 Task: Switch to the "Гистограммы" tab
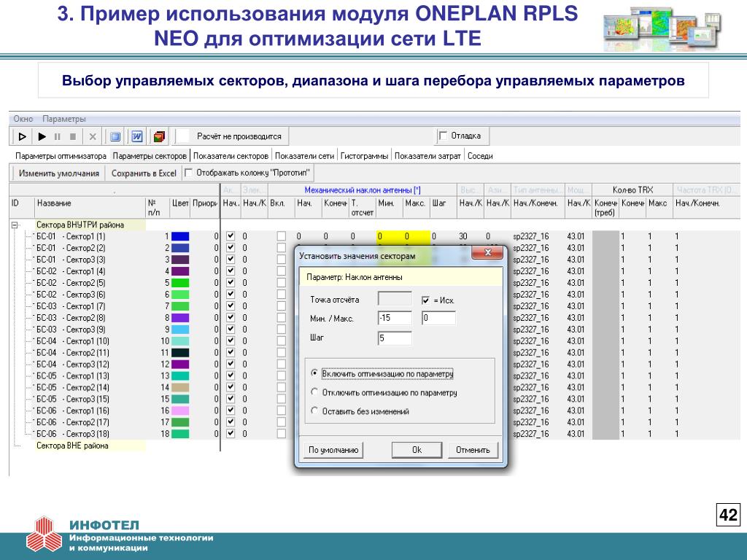[x=364, y=156]
